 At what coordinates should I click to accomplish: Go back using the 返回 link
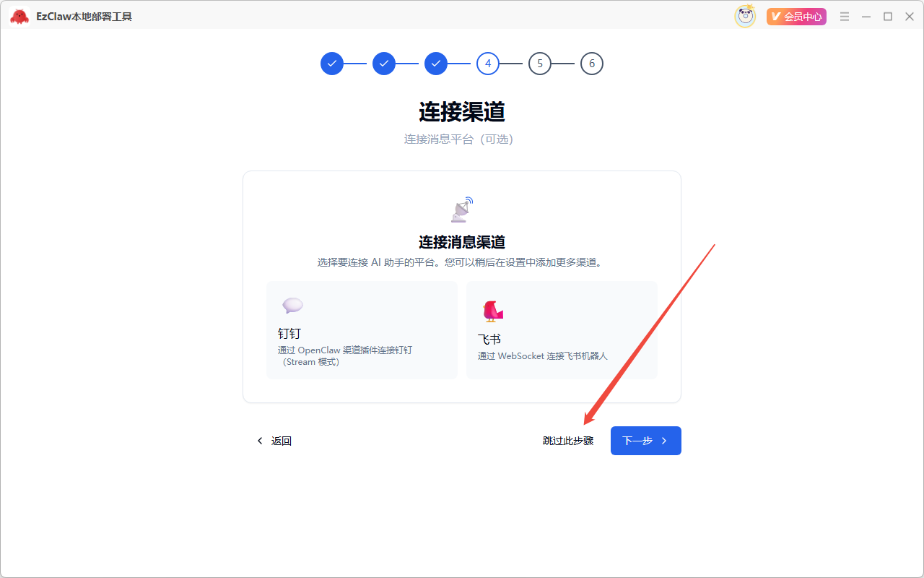[282, 440]
